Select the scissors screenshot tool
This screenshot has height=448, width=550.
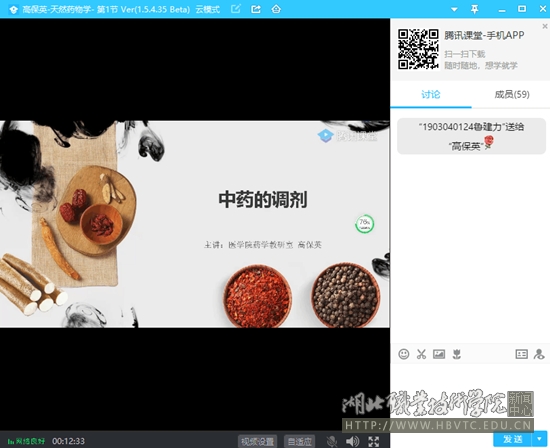tap(421, 354)
